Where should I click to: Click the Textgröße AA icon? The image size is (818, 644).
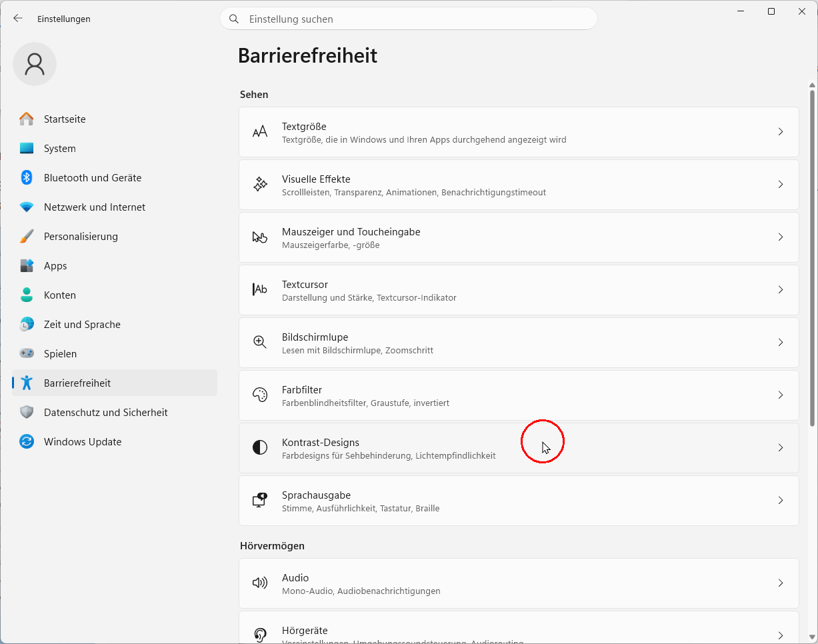[260, 132]
